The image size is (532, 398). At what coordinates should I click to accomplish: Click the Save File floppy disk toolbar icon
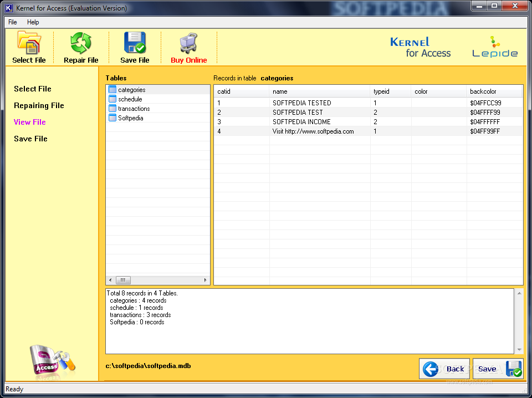(x=135, y=43)
